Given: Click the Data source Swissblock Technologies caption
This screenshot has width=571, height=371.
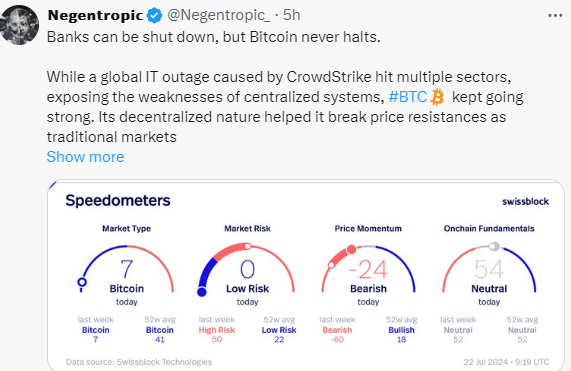Looking at the screenshot, I should (x=139, y=362).
